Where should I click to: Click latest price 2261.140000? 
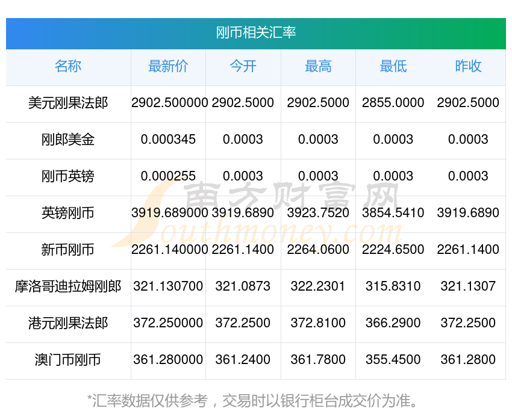click(x=169, y=250)
